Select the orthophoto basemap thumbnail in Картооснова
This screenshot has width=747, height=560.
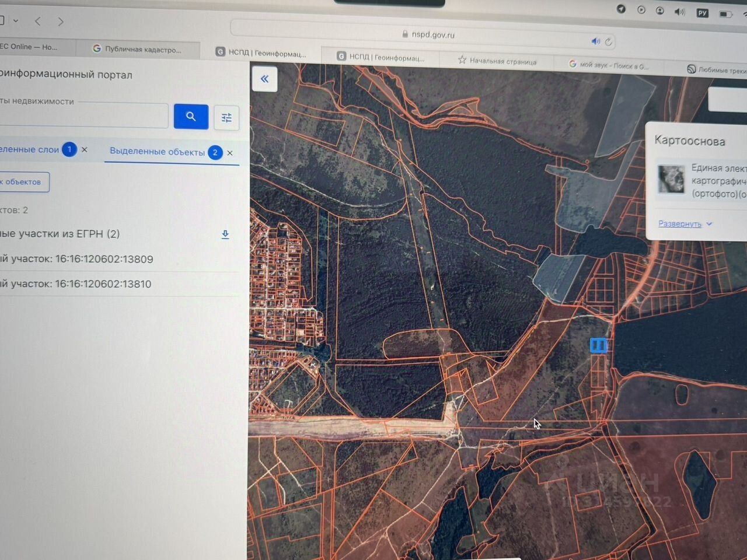pos(671,178)
